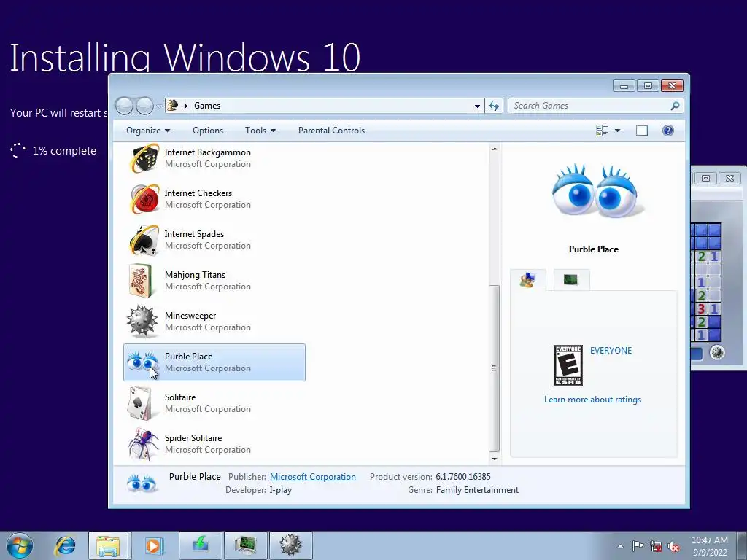Image resolution: width=747 pixels, height=560 pixels.
Task: Switch to the Minesweeper taskbar button
Action: click(290, 545)
